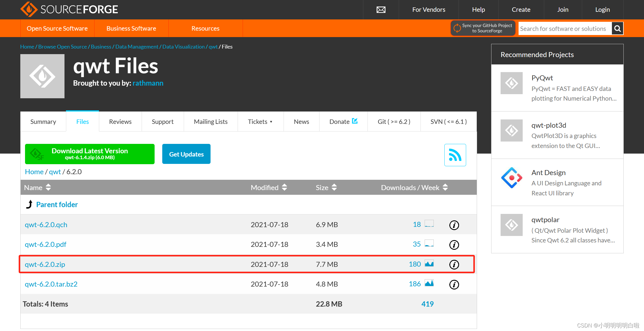Show info for qwt-6.2.0.zip file
This screenshot has height=331, width=644.
[x=454, y=265]
